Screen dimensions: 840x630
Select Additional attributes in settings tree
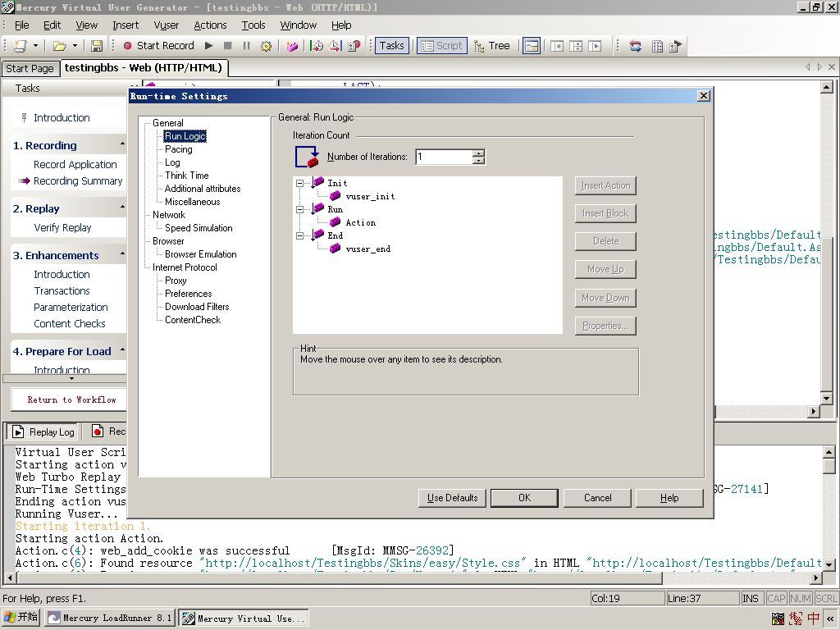click(203, 189)
